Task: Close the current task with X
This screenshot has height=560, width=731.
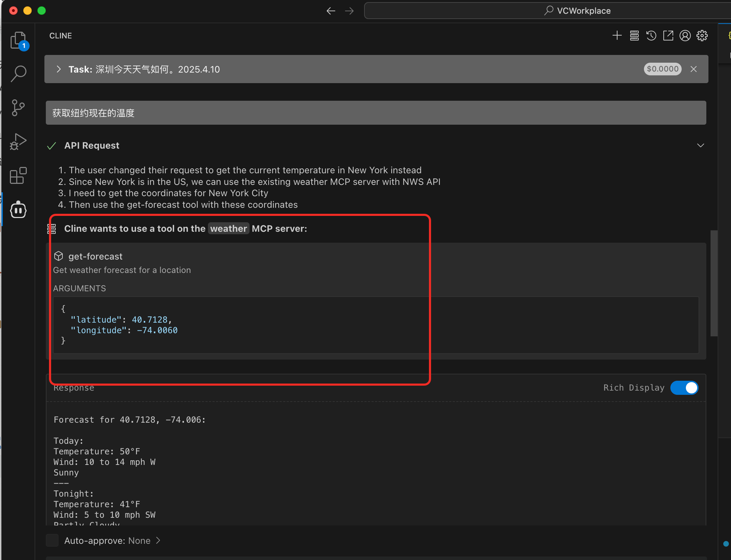Action: pos(694,69)
